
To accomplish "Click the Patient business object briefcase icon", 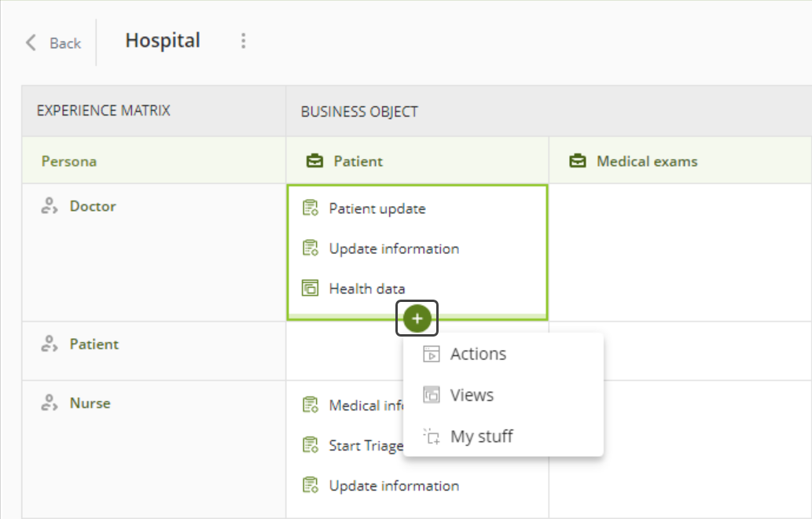I will [x=314, y=161].
